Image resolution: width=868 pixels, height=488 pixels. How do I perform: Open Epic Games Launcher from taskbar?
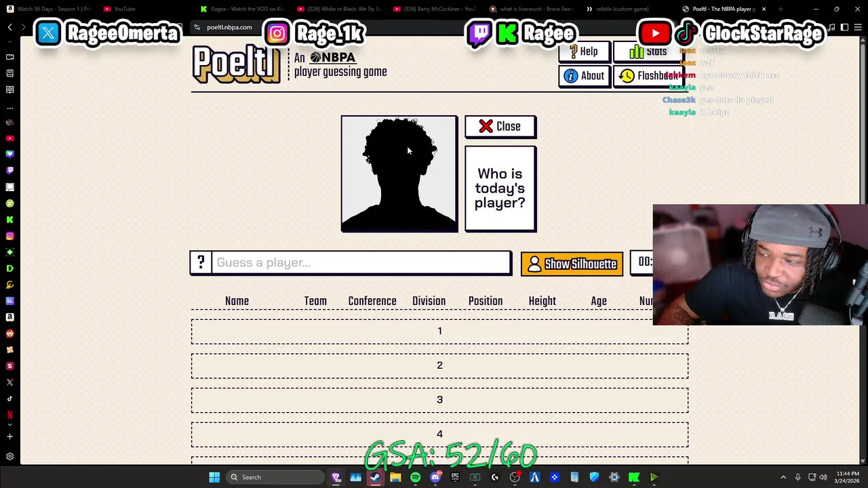pyautogui.click(x=455, y=477)
